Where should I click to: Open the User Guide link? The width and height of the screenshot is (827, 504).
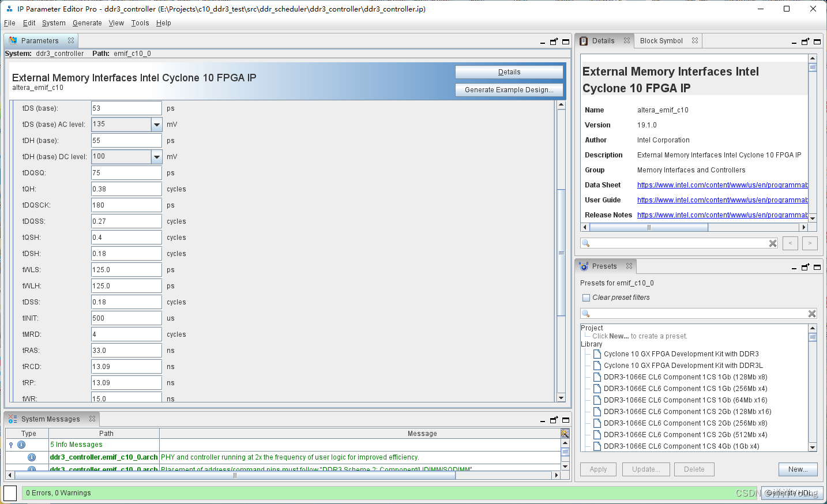723,200
